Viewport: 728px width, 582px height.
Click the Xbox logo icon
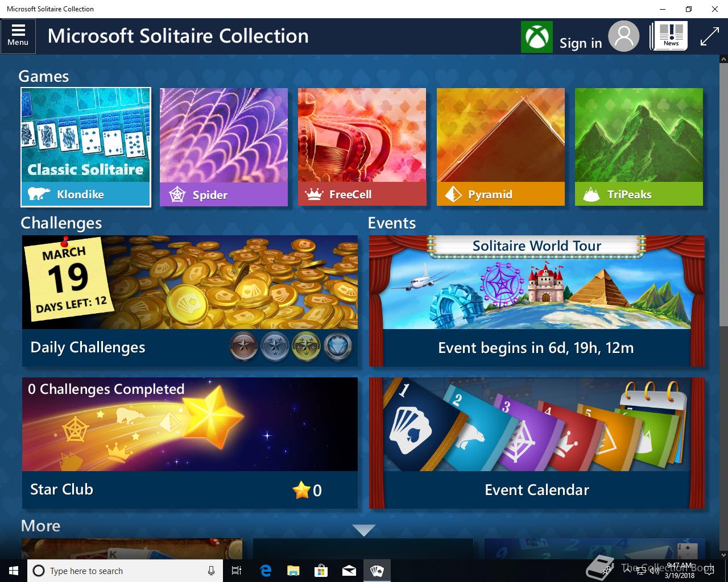536,37
